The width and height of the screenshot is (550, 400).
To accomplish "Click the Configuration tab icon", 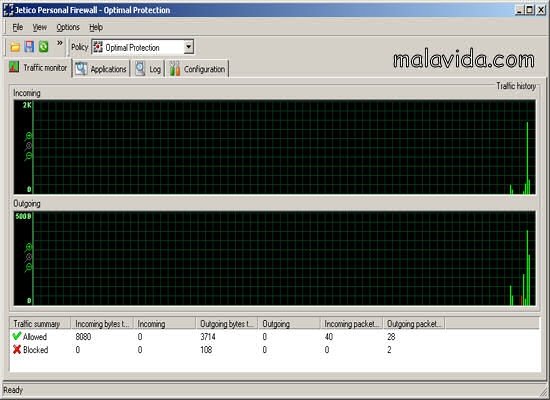I will pyautogui.click(x=175, y=68).
